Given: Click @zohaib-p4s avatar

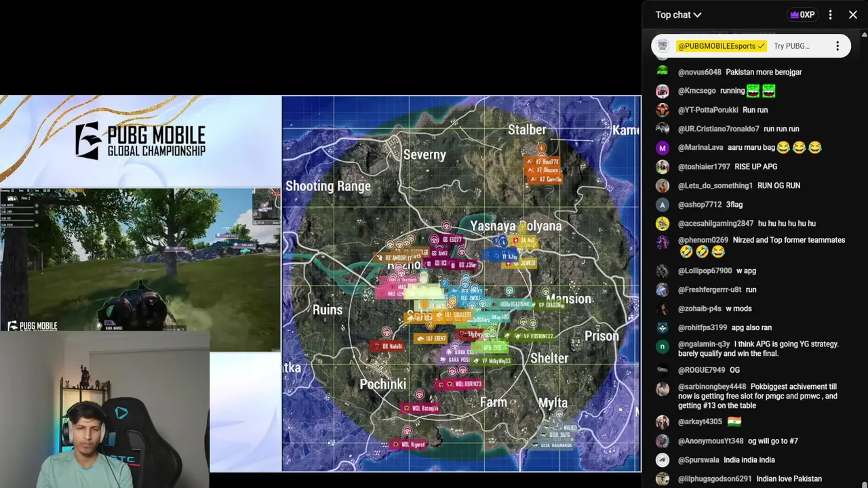Looking at the screenshot, I should click(x=663, y=309).
